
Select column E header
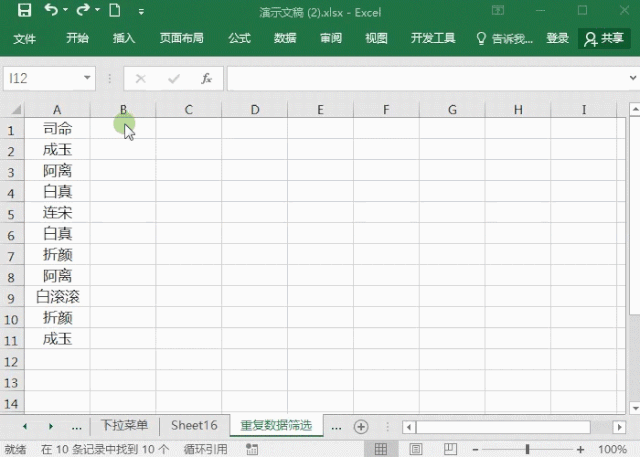(320, 110)
